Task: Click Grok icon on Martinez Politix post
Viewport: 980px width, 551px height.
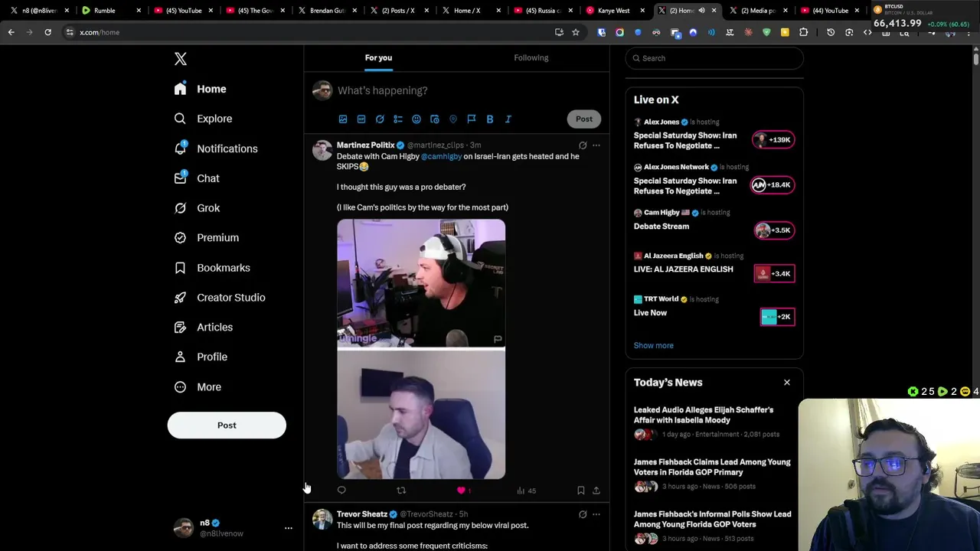Action: point(583,145)
